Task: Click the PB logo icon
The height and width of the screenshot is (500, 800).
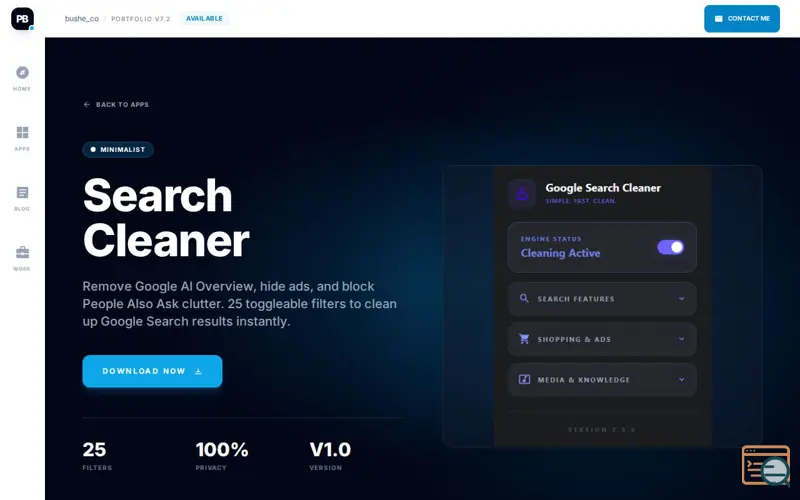Action: (x=22, y=19)
